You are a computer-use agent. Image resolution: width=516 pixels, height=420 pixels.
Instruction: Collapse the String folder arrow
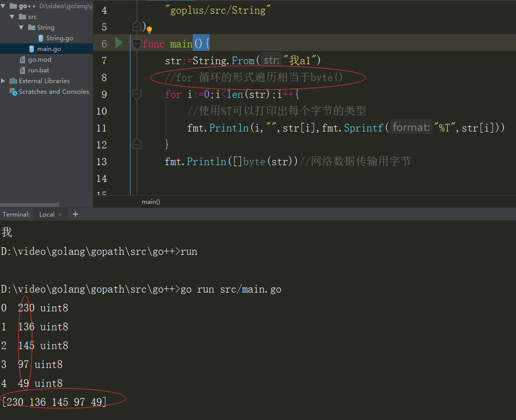[21, 28]
